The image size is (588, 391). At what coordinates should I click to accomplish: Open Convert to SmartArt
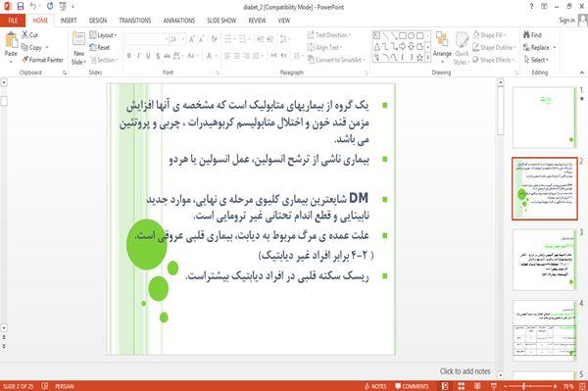click(335, 60)
